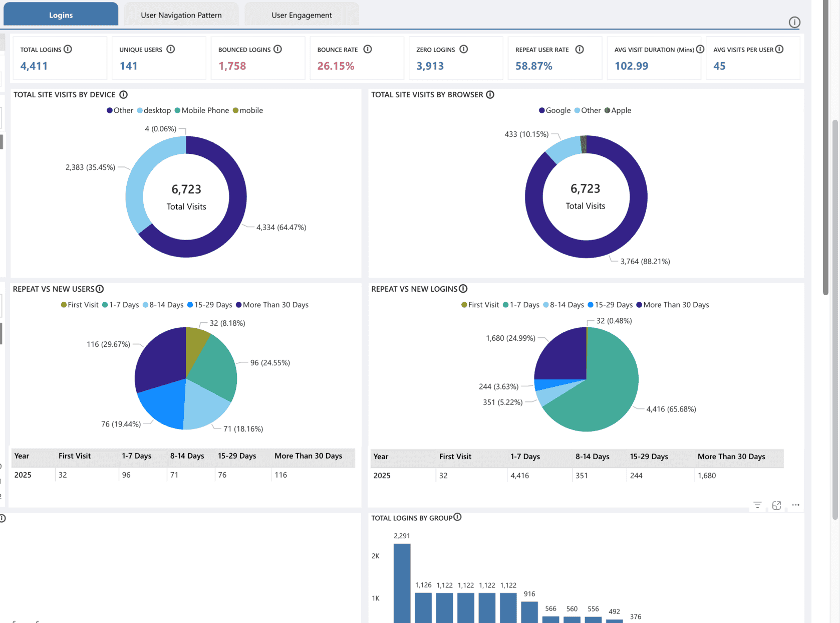
Task: Open Bounce Rate info tooltip icon
Action: [x=368, y=49]
